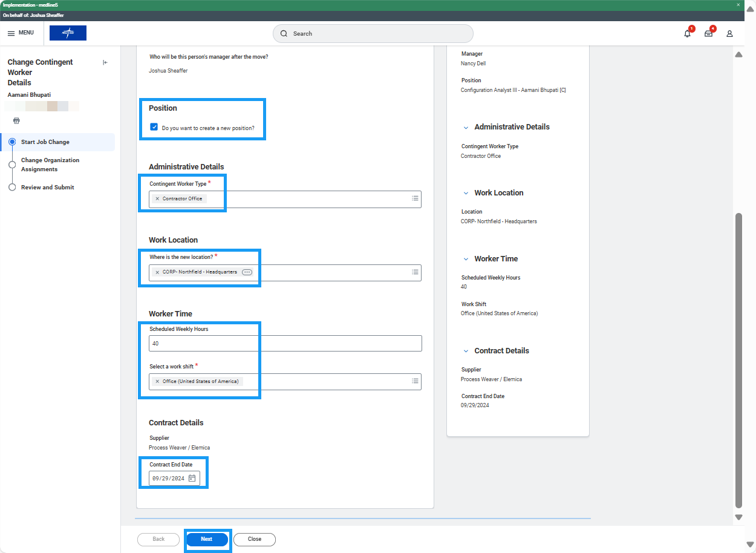Open the work shift list prompt
This screenshot has height=553, width=756.
(x=415, y=381)
